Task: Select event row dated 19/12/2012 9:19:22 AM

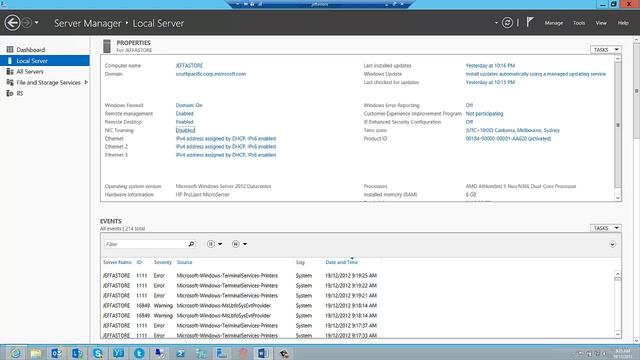Action: 357,286
